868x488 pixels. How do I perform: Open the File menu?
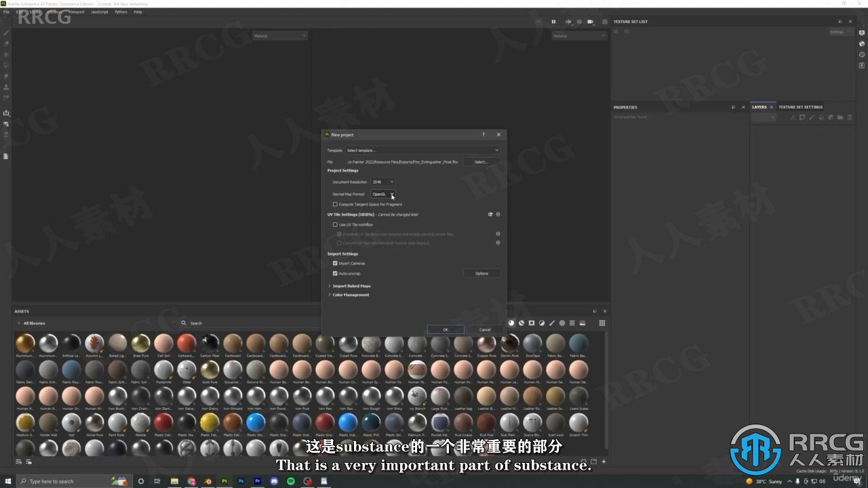click(x=6, y=12)
